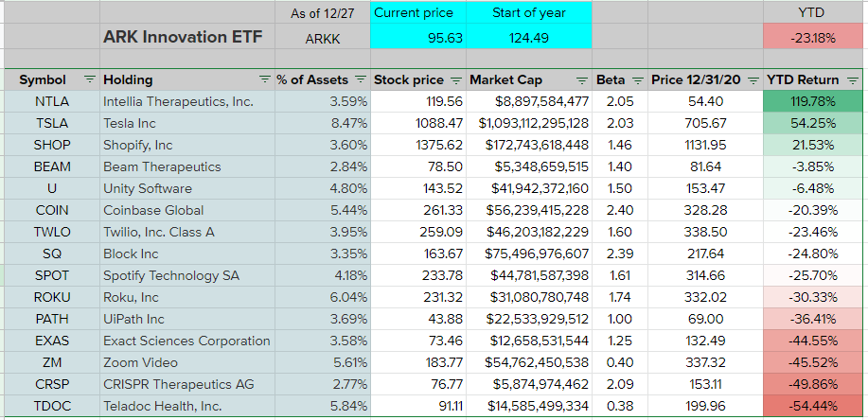Open the Market Cap filter icon
This screenshot has height=420, width=868.
[580, 80]
